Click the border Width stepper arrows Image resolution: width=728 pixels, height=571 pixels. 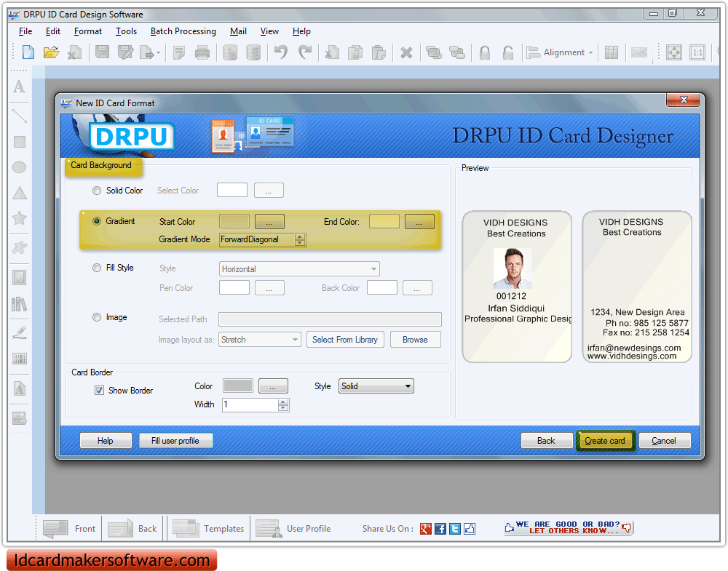[283, 405]
